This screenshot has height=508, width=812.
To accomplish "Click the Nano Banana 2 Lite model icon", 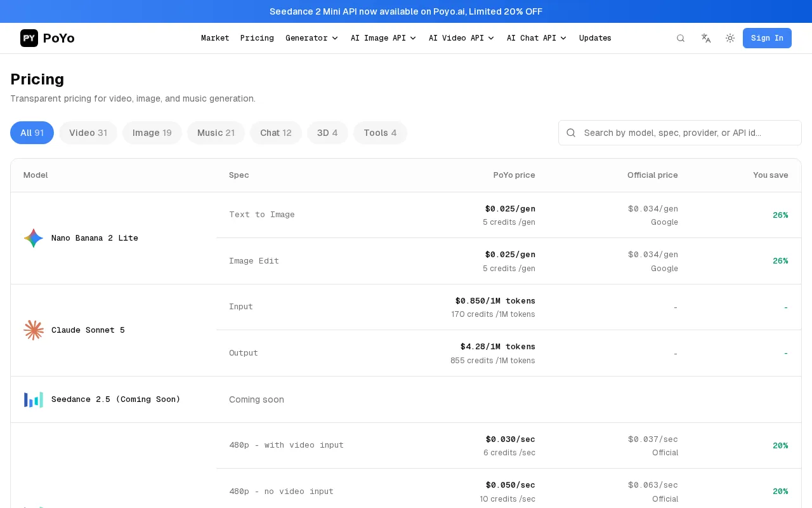I will click(34, 238).
